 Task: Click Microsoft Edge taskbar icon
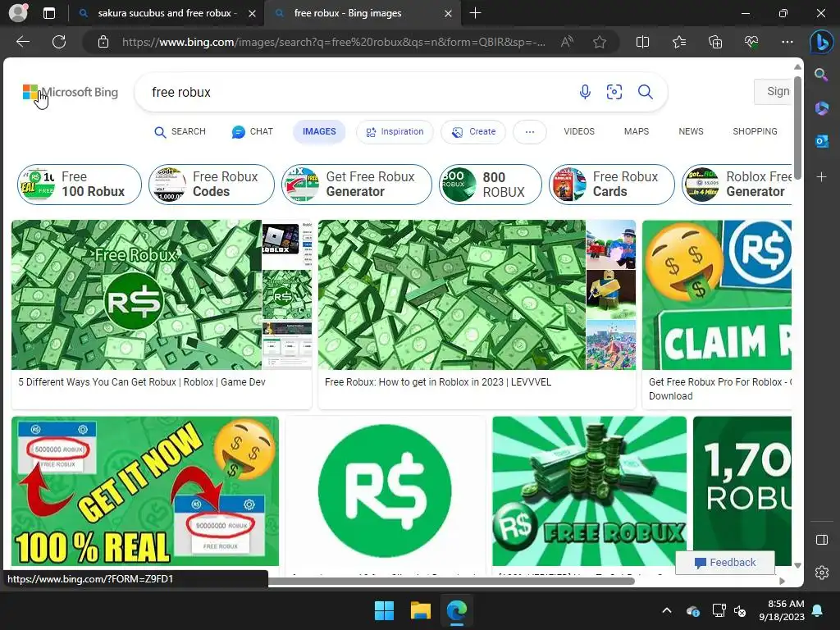pyautogui.click(x=457, y=610)
